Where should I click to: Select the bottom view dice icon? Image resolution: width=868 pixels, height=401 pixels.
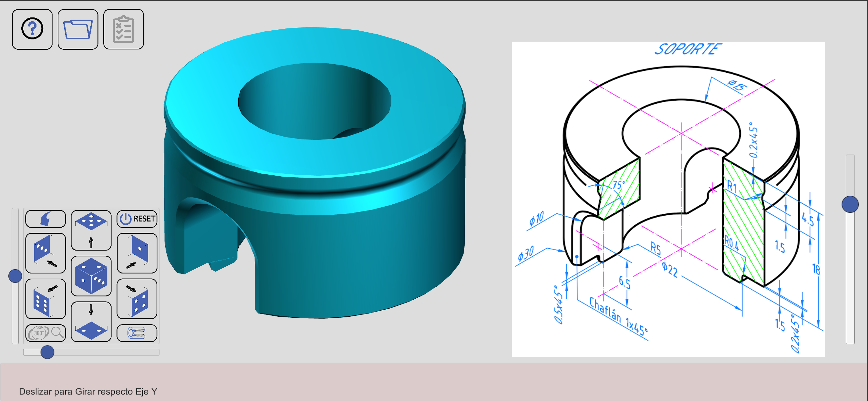click(91, 322)
